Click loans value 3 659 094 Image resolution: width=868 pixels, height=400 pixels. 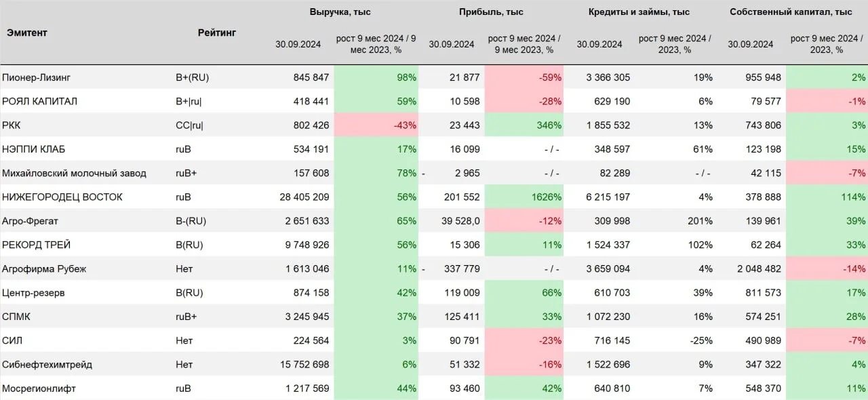608,268
